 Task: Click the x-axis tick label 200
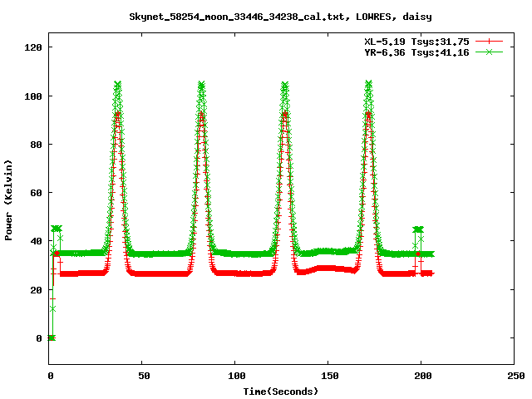pyautogui.click(x=423, y=376)
